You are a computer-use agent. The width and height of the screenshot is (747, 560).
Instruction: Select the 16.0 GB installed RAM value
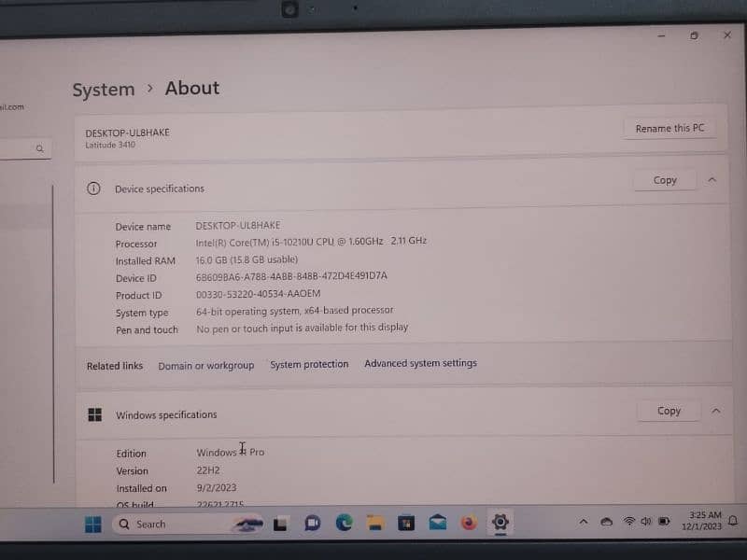coord(247,259)
